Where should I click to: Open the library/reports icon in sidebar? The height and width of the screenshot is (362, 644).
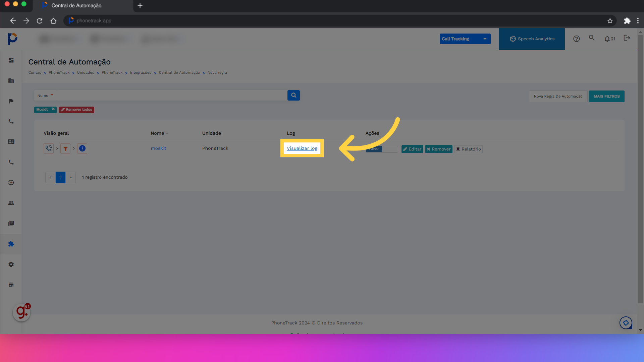[x=11, y=224]
